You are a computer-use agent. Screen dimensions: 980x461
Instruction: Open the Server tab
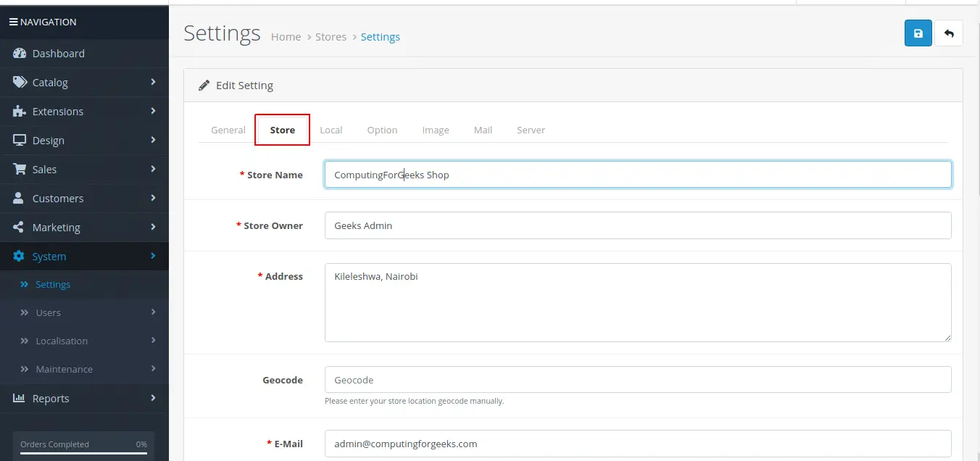tap(531, 130)
